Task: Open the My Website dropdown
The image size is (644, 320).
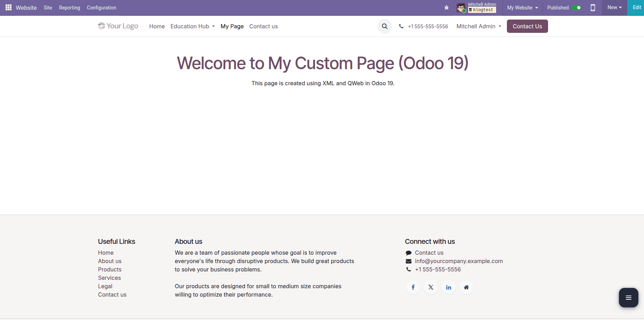Action: point(522,7)
